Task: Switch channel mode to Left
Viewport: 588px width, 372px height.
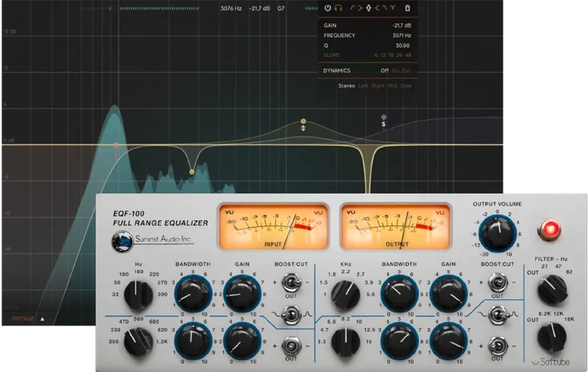Action: click(x=363, y=85)
